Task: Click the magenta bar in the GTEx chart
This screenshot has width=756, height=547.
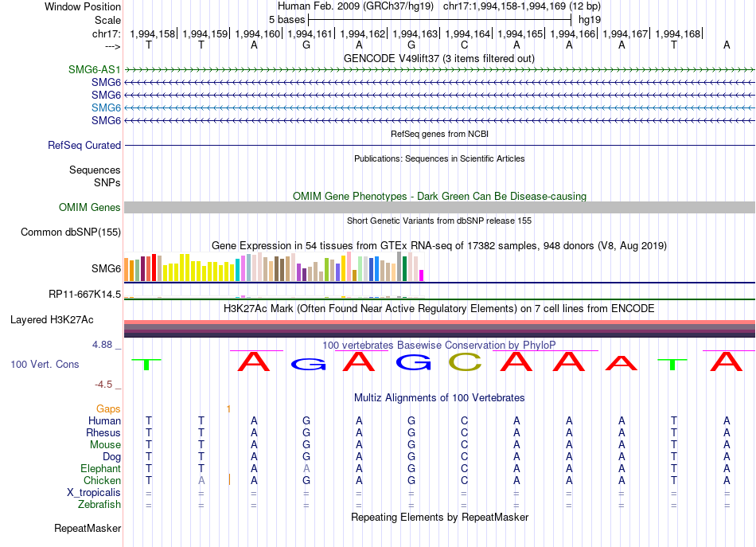Action: (x=422, y=275)
